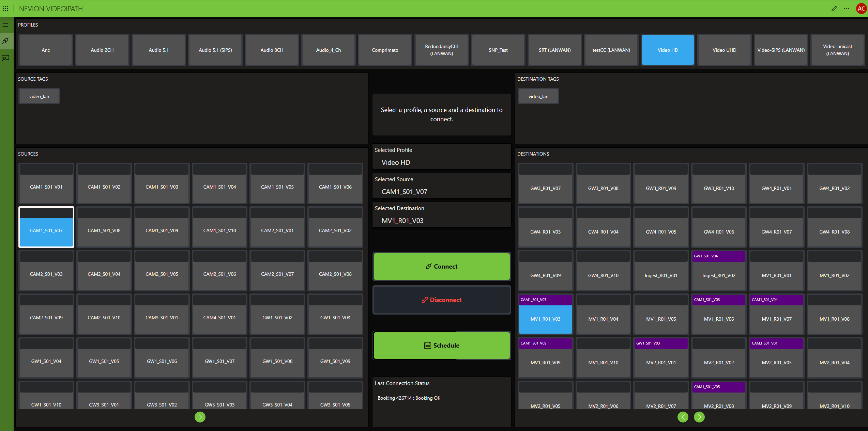Select source CAM2_S01_V08
This screenshot has width=868, height=431.
(335, 270)
